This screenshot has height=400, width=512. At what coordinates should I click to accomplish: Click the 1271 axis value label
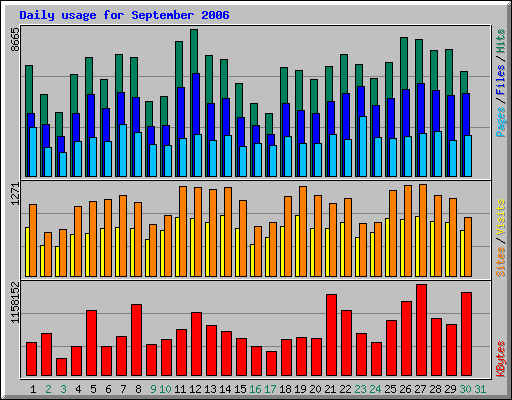[x=16, y=194]
